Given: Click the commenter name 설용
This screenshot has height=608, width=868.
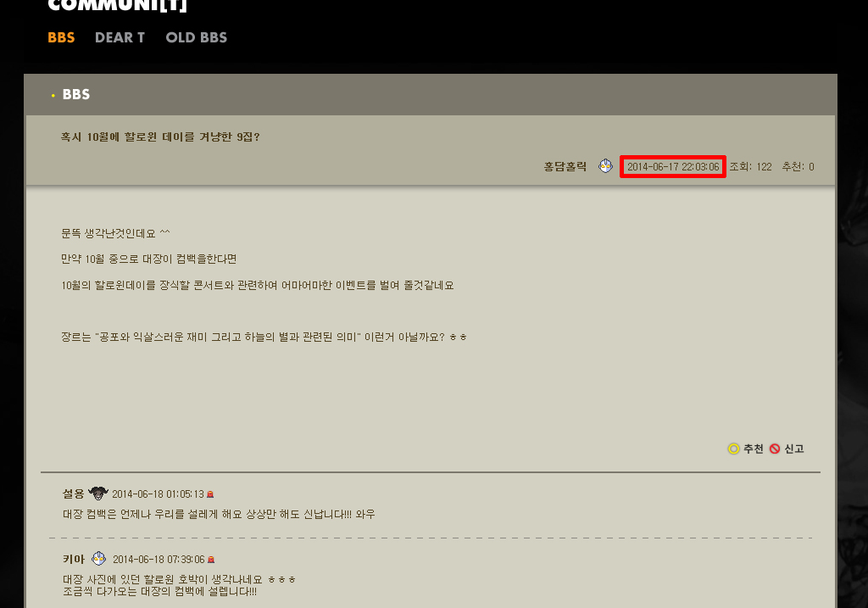Looking at the screenshot, I should point(73,494).
